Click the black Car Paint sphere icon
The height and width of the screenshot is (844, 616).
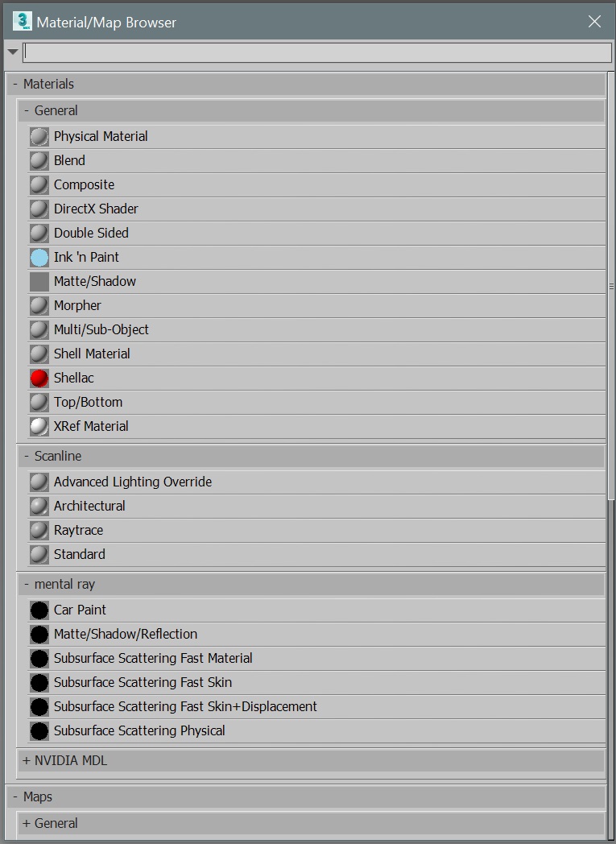click(x=39, y=610)
